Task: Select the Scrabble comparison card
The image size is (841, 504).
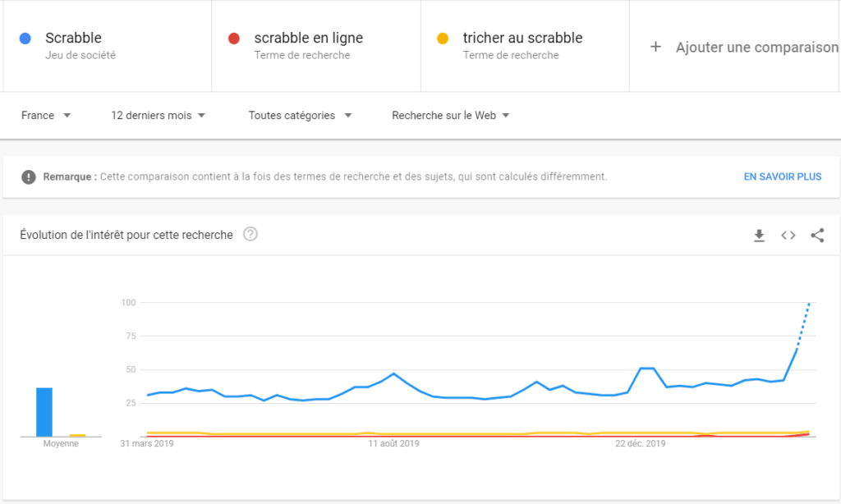Action: pyautogui.click(x=107, y=45)
